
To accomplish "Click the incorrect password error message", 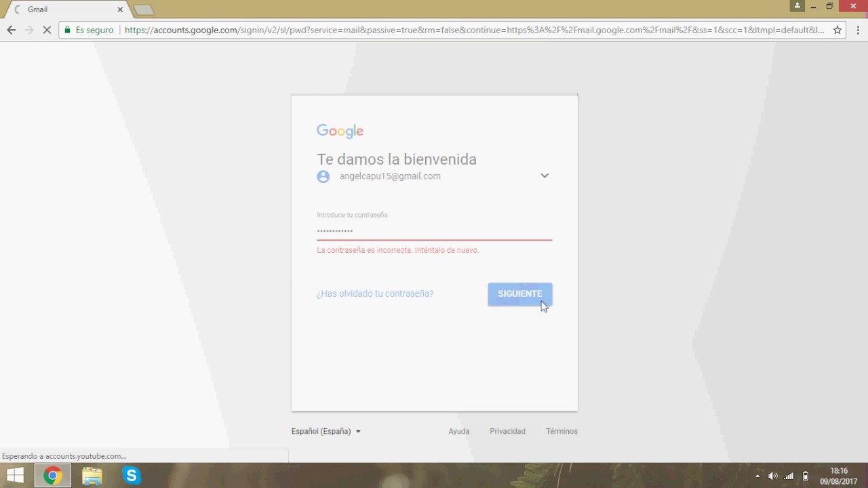I will coord(398,250).
